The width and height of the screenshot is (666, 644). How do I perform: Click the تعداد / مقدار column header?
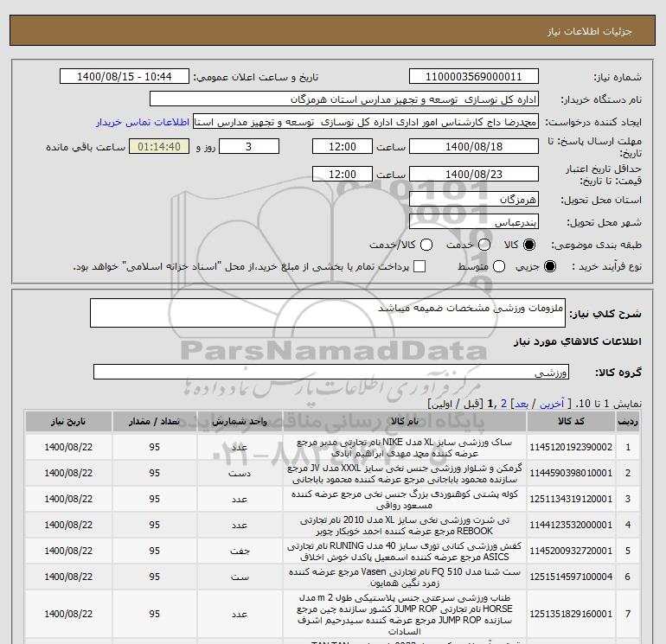(155, 422)
